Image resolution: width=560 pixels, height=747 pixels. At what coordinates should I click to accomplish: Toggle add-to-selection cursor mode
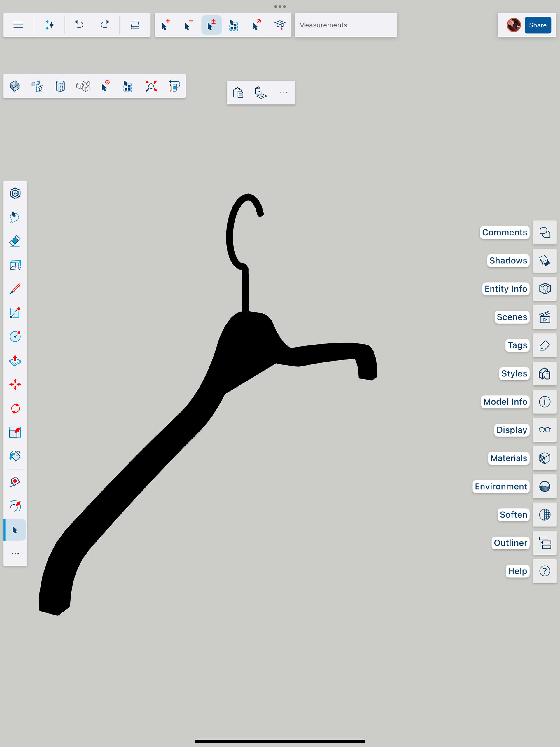click(x=165, y=25)
